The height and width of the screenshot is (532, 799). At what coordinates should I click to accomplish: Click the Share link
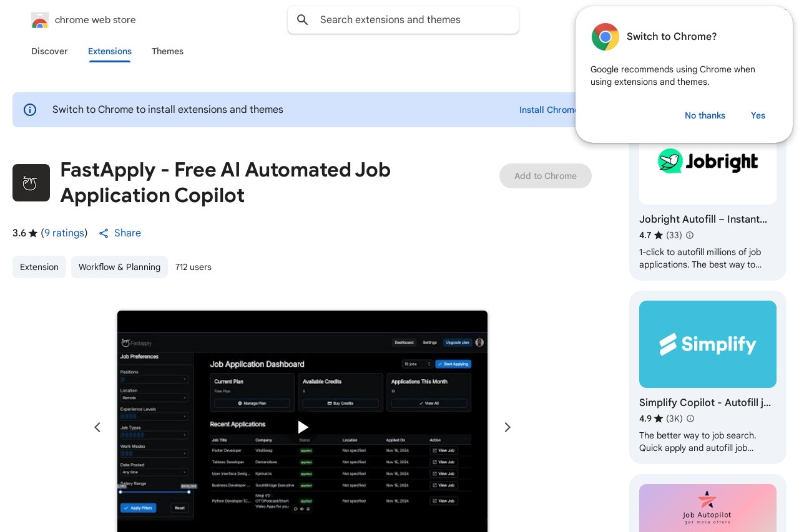tap(127, 233)
